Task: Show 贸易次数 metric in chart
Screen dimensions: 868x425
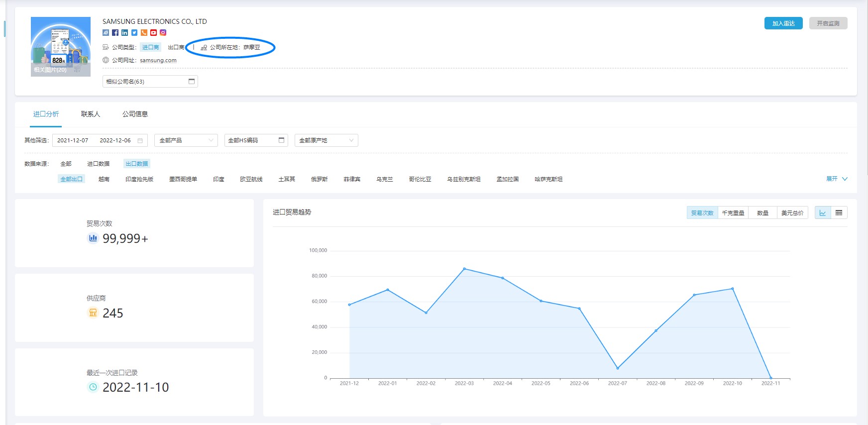Action: (x=702, y=213)
